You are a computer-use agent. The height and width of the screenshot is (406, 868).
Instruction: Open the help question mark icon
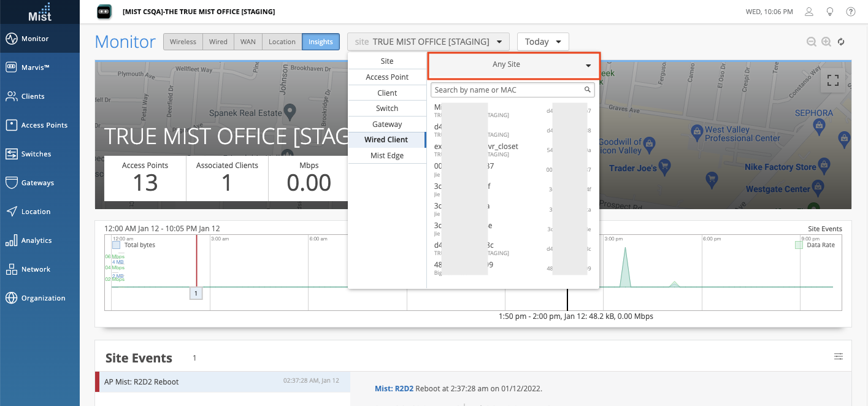851,12
